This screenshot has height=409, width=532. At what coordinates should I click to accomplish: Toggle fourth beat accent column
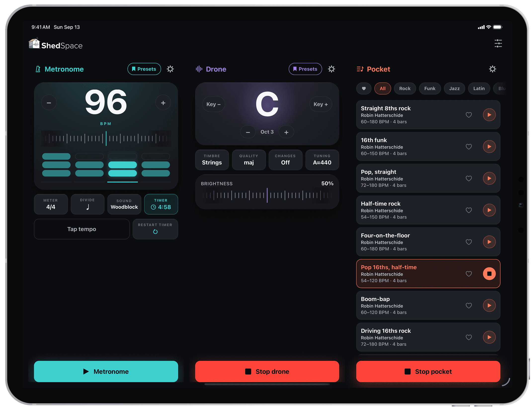[156, 165]
